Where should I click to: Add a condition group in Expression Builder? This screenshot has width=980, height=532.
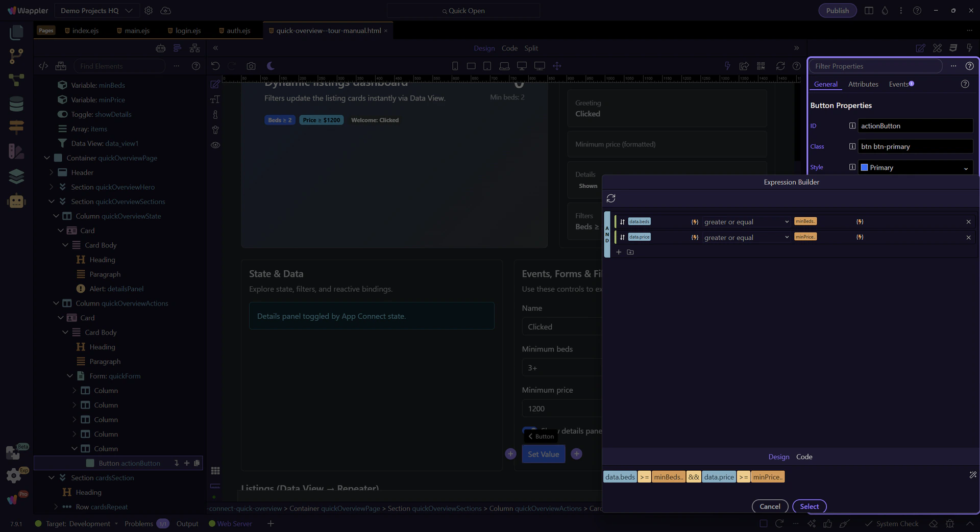[x=630, y=252]
